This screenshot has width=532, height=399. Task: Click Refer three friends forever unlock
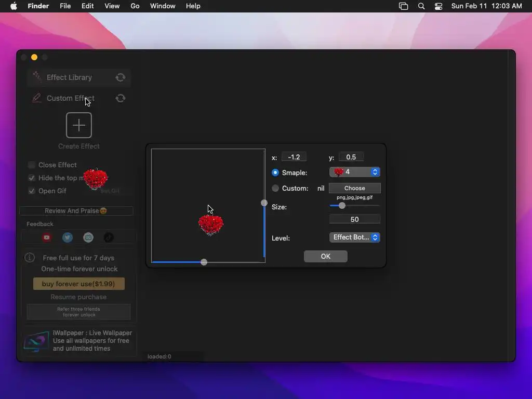click(x=79, y=312)
